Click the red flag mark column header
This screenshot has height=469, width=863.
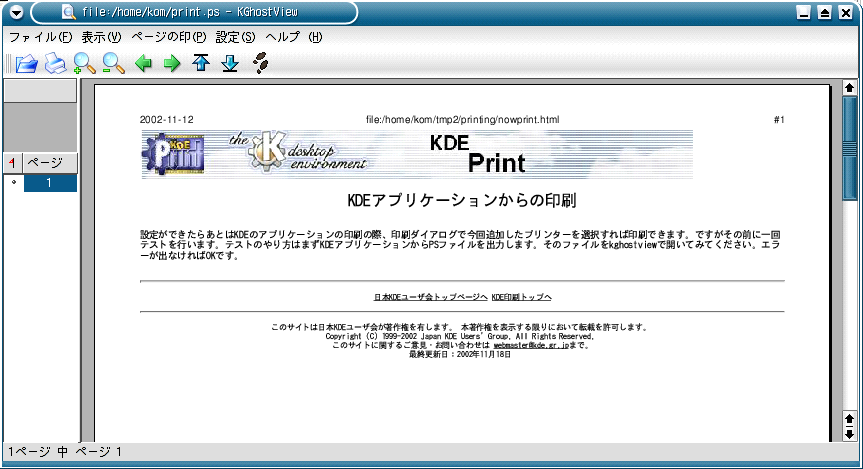click(13, 162)
